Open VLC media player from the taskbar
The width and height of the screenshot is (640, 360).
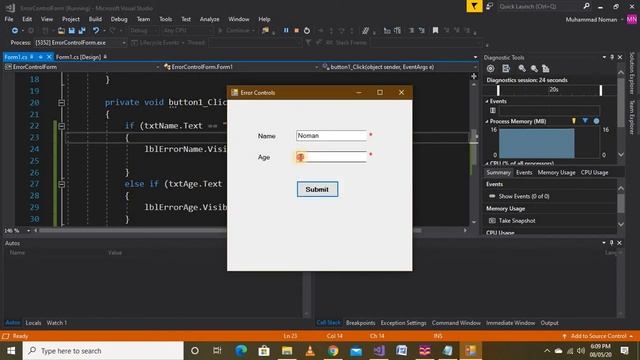point(310,351)
